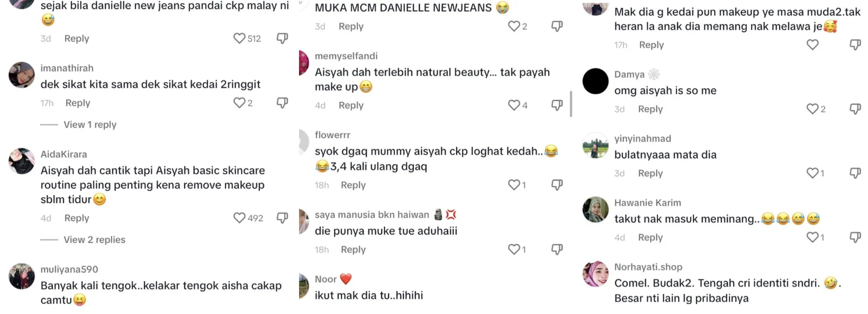Viewport: 868px width, 314px height.
Task: Click the comments scrollbar beside memyselfandi's comment
Action: (x=571, y=104)
